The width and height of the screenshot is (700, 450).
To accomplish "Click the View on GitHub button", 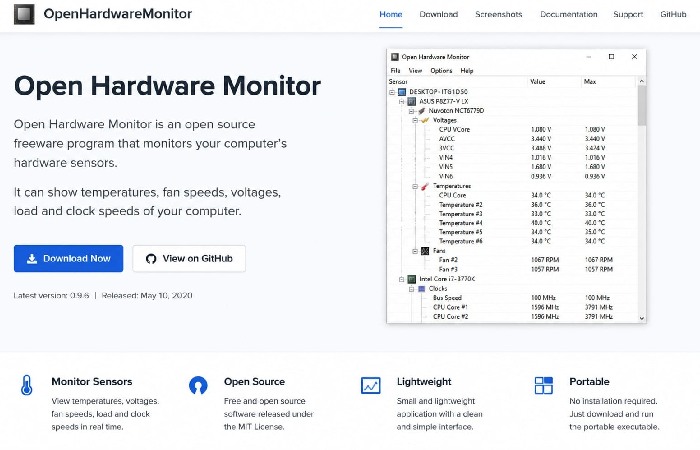I will (x=189, y=258).
